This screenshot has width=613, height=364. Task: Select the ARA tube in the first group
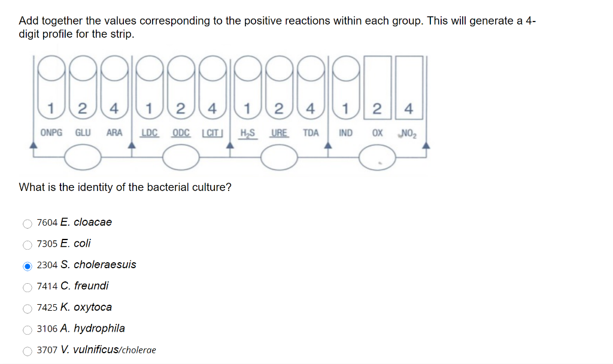pyautogui.click(x=114, y=90)
